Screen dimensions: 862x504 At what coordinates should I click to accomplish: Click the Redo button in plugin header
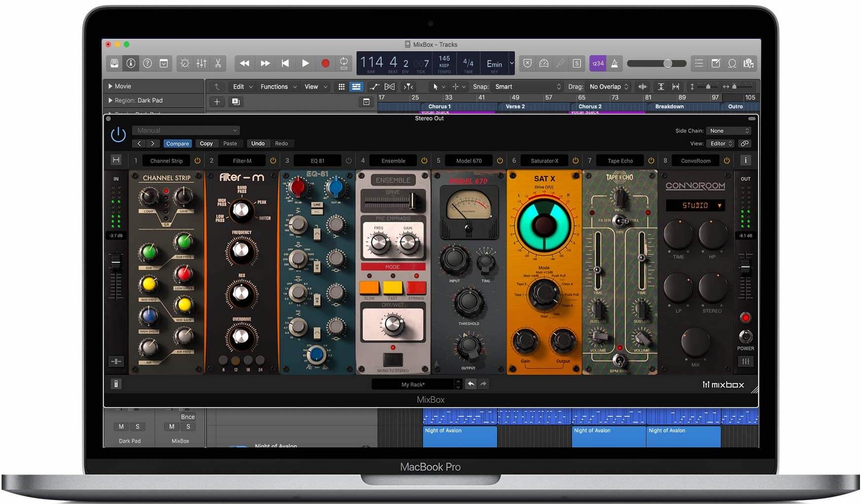[282, 143]
